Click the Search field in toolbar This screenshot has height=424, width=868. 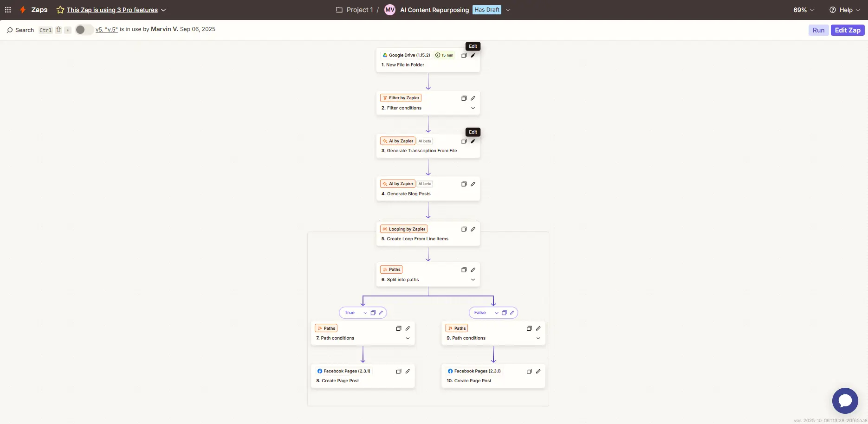pyautogui.click(x=21, y=30)
